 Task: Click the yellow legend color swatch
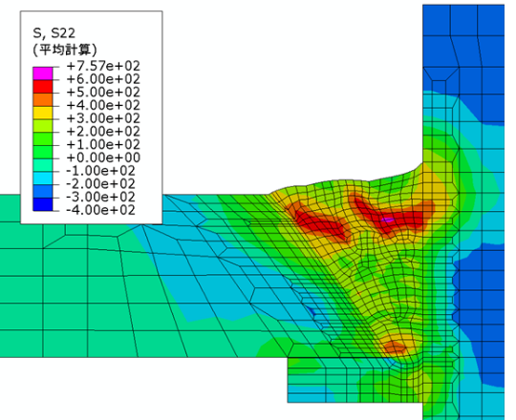pyautogui.click(x=43, y=113)
